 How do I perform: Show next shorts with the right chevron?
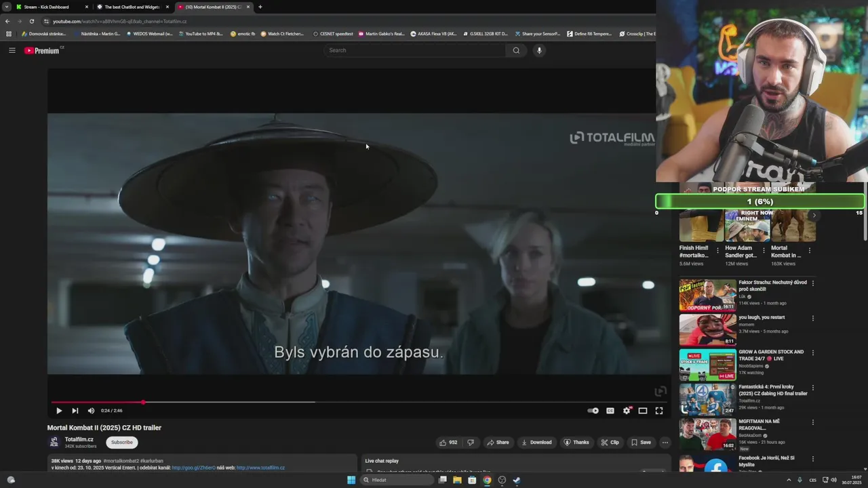pyautogui.click(x=814, y=216)
